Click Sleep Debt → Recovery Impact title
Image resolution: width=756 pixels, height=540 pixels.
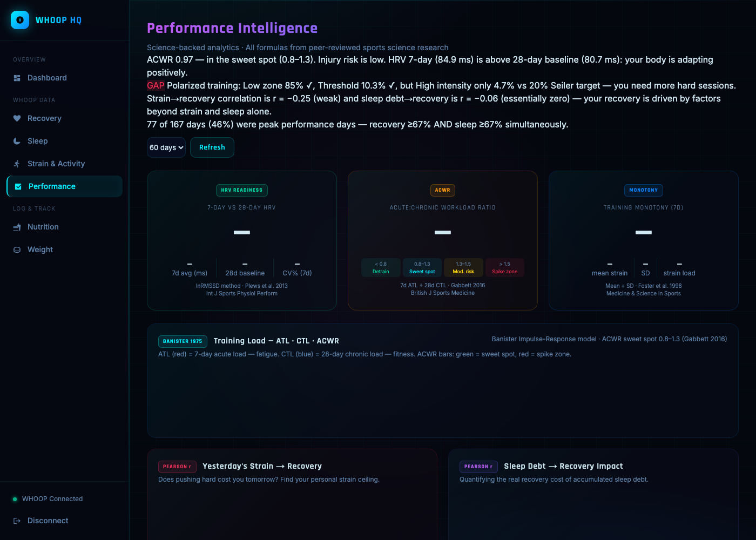click(563, 466)
